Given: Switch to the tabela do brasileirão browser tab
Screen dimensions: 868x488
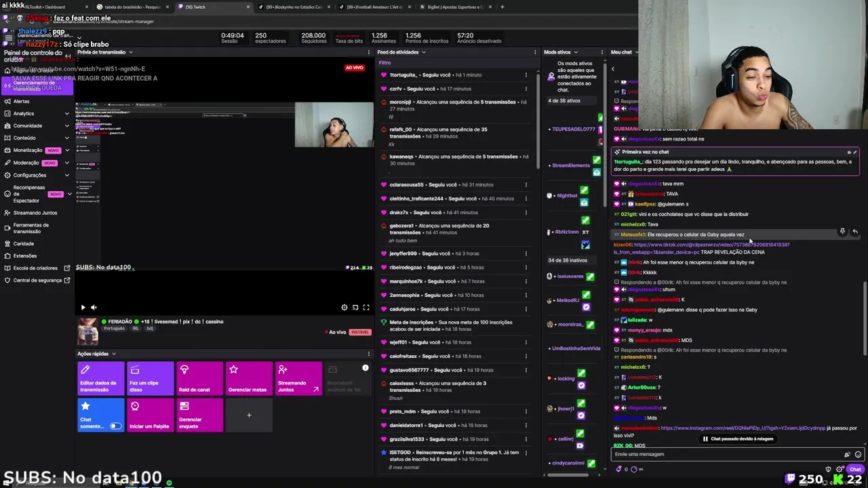Looking at the screenshot, I should (132, 7).
